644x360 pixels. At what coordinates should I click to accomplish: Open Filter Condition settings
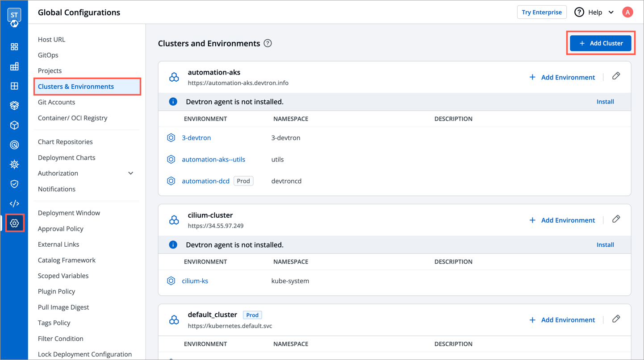[61, 339]
